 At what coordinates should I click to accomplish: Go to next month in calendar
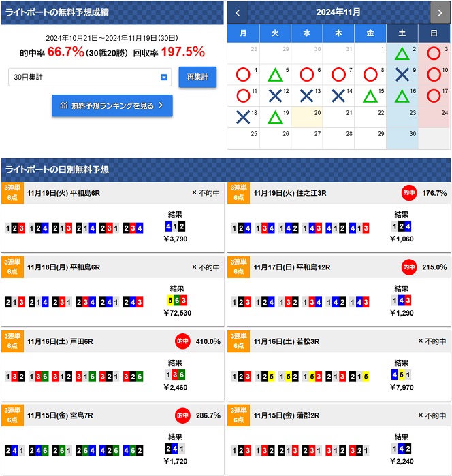click(440, 12)
